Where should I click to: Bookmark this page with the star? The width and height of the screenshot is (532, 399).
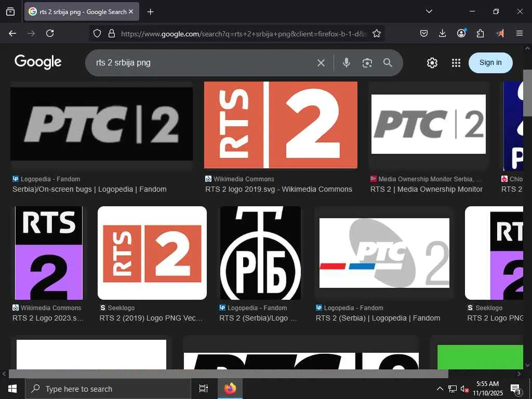coord(376,33)
